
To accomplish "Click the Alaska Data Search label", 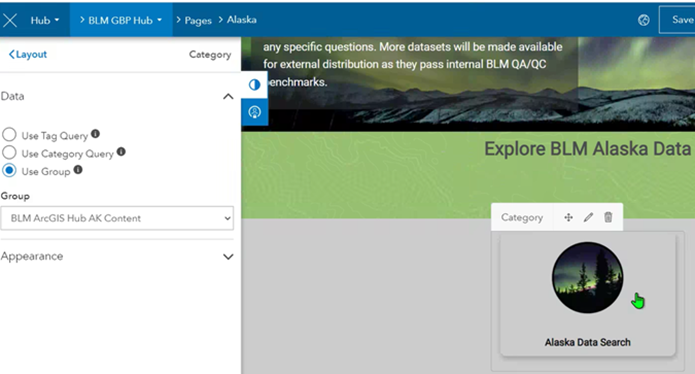I will click(587, 342).
